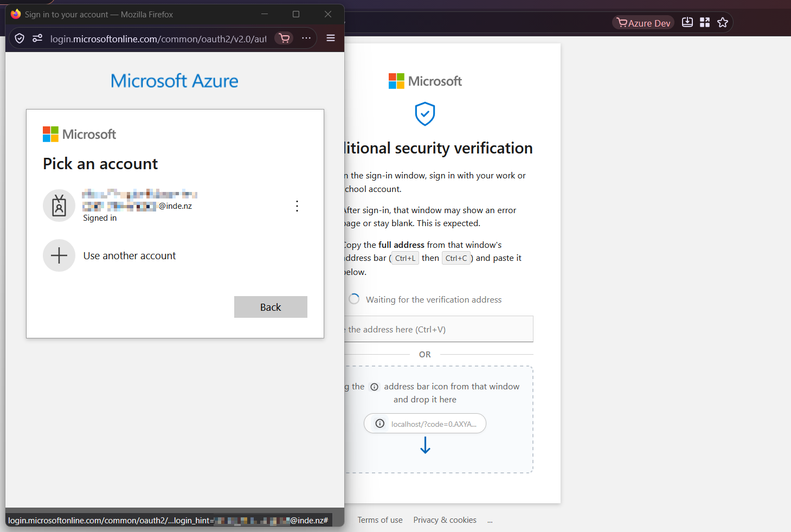Click the localhost/?code address pill example
Viewport: 791px width, 532px height.
[x=425, y=424]
